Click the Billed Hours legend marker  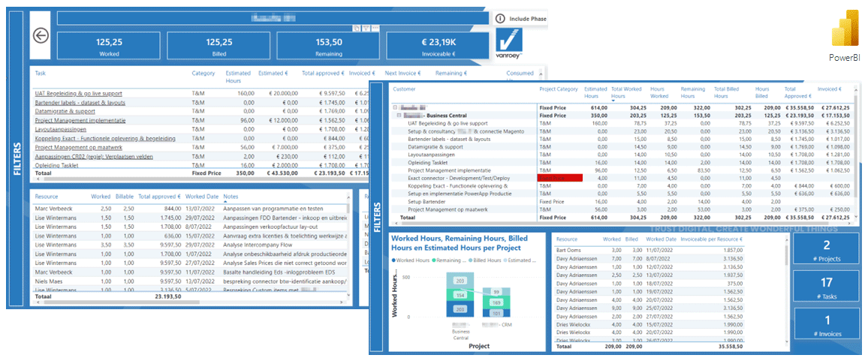tap(471, 260)
